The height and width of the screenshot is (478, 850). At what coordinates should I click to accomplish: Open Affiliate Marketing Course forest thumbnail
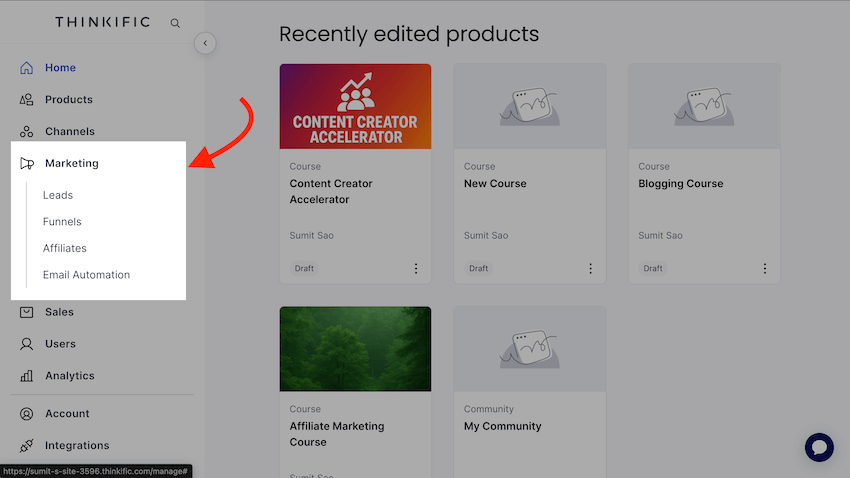tap(356, 349)
